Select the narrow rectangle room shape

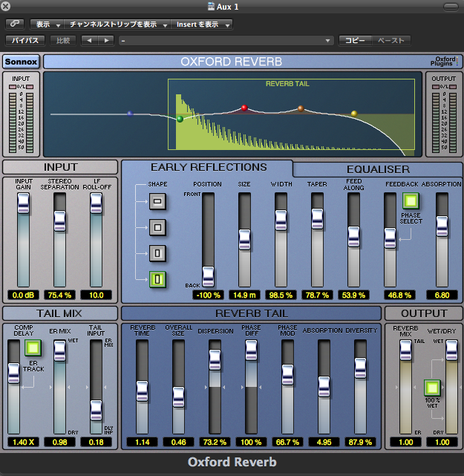point(157,253)
